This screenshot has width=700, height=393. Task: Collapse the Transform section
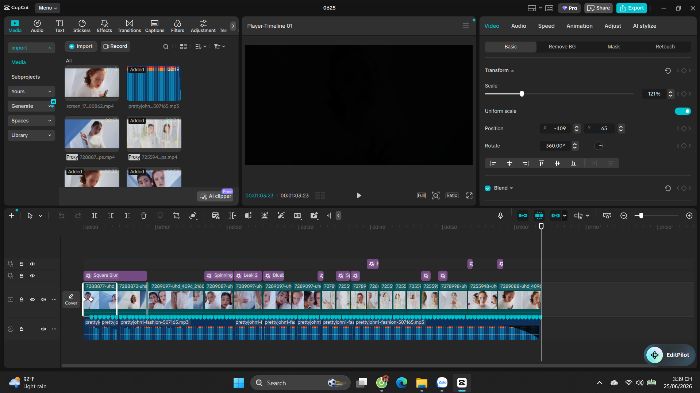point(512,71)
